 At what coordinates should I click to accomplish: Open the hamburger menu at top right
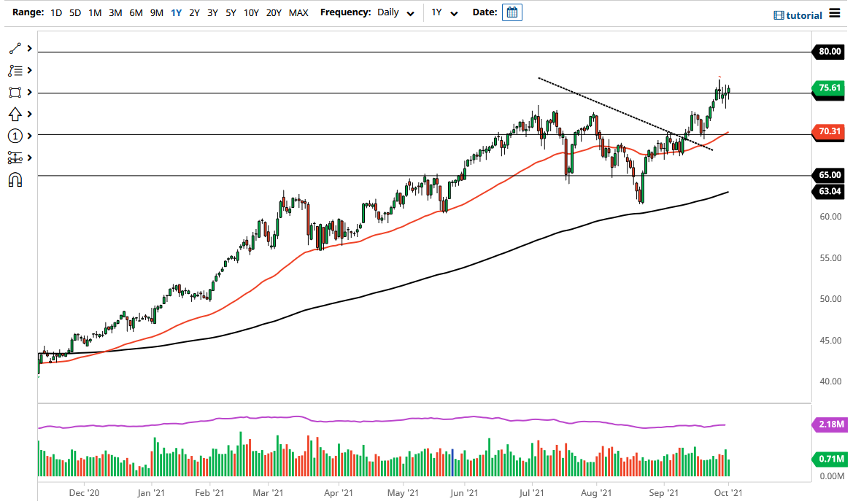click(x=833, y=12)
